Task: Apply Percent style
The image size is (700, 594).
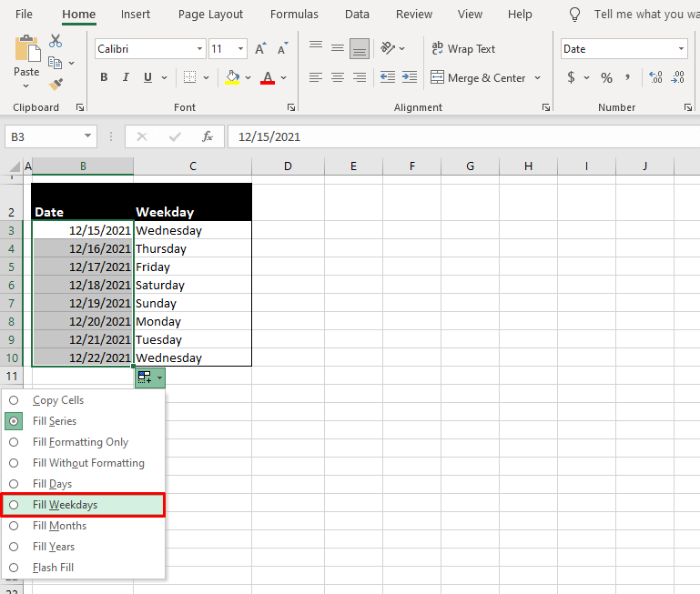Action: pos(606,77)
